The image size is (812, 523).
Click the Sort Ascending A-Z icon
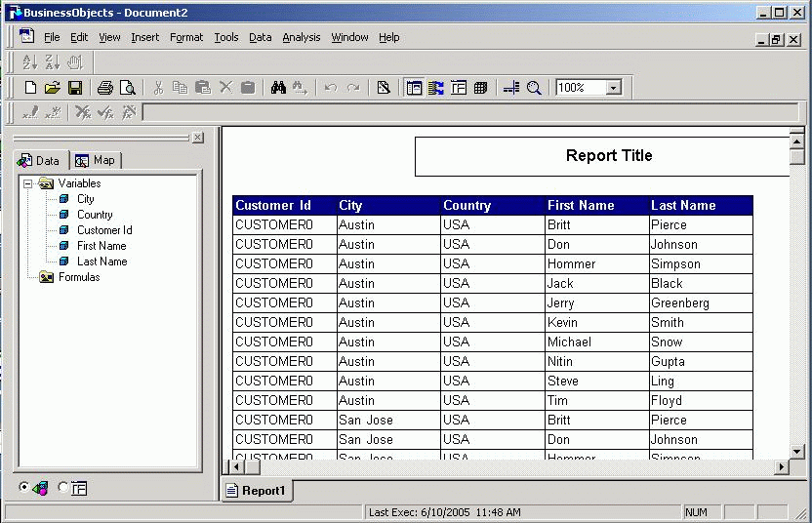pyautogui.click(x=29, y=62)
